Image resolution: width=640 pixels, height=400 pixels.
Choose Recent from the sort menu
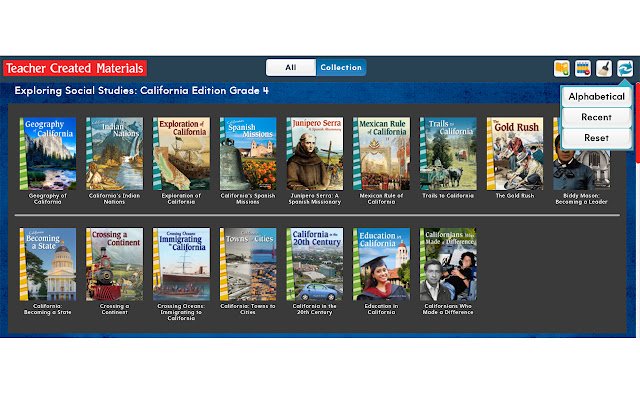pyautogui.click(x=596, y=118)
